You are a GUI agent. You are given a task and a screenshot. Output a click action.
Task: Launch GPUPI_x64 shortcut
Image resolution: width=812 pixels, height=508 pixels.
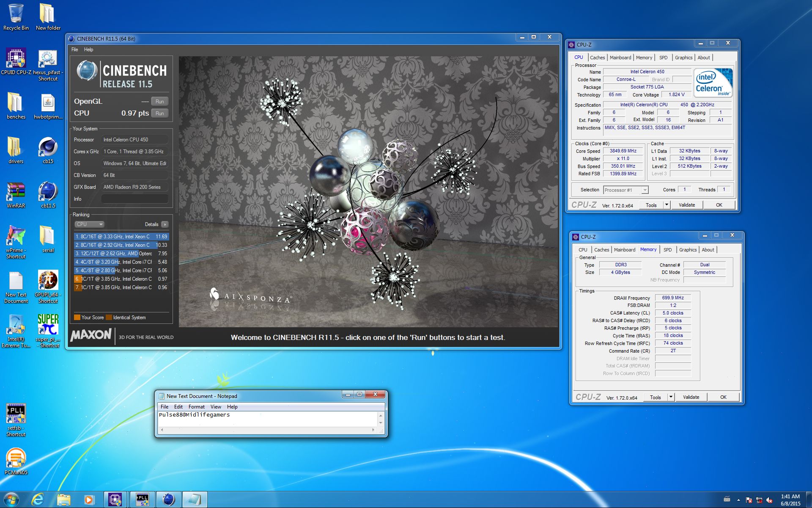[x=48, y=287]
